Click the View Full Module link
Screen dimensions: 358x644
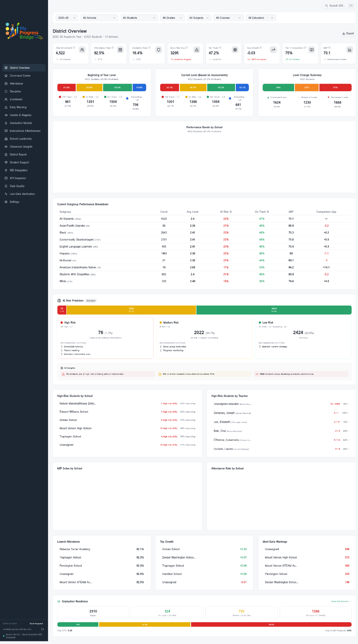click(x=341, y=601)
